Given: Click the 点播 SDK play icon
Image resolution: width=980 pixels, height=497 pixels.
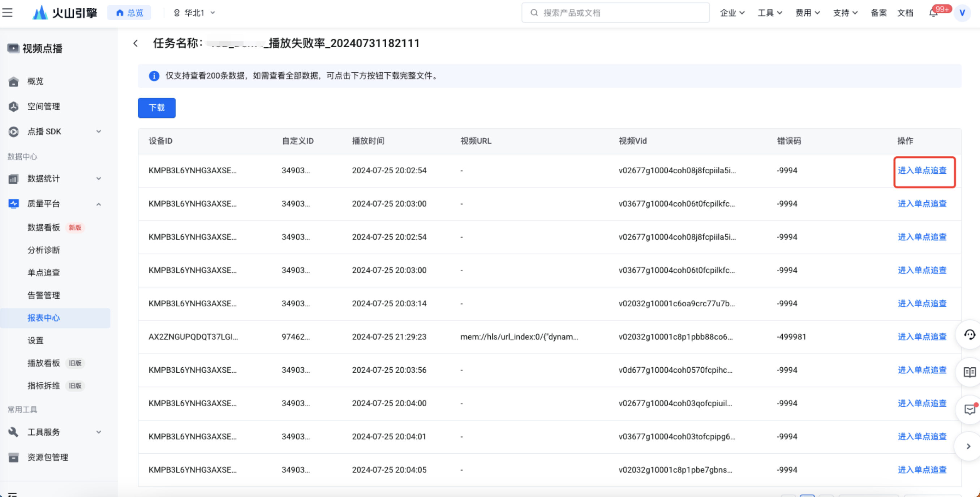Looking at the screenshot, I should 14,131.
